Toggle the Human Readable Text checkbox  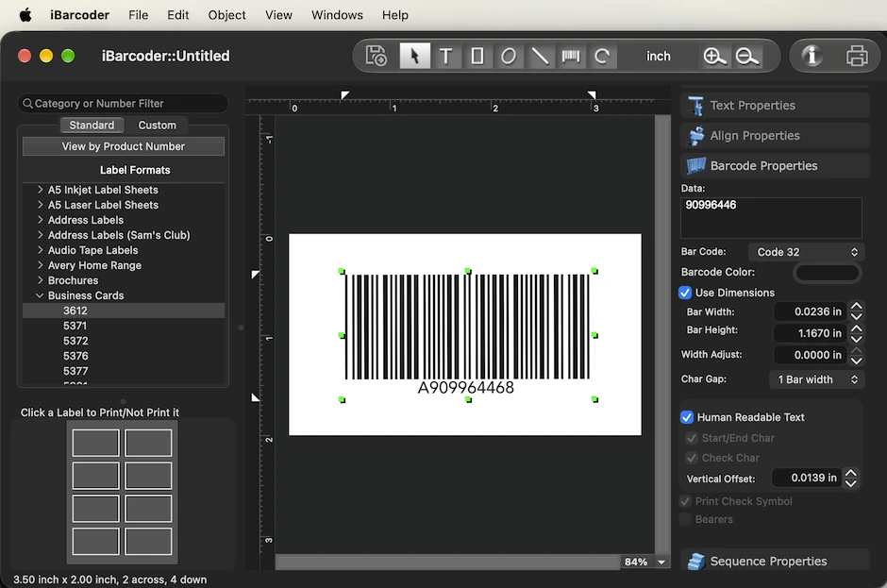(687, 417)
